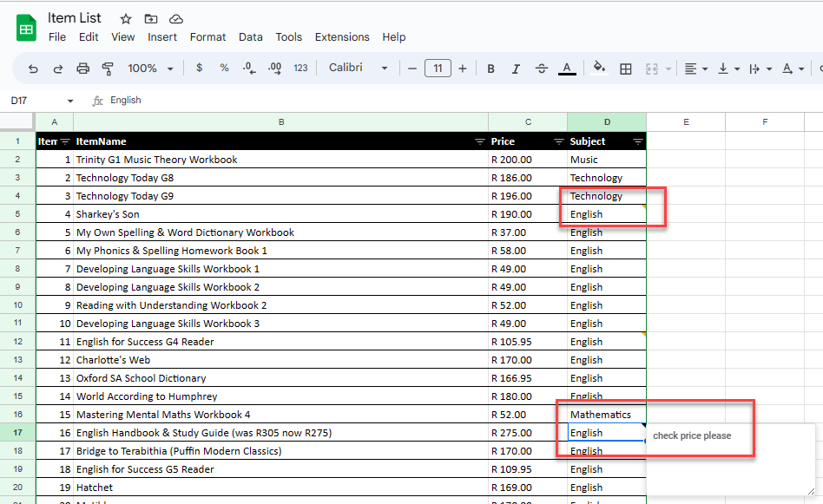The image size is (823, 504).
Task: Select the Paint format tool
Action: click(106, 68)
